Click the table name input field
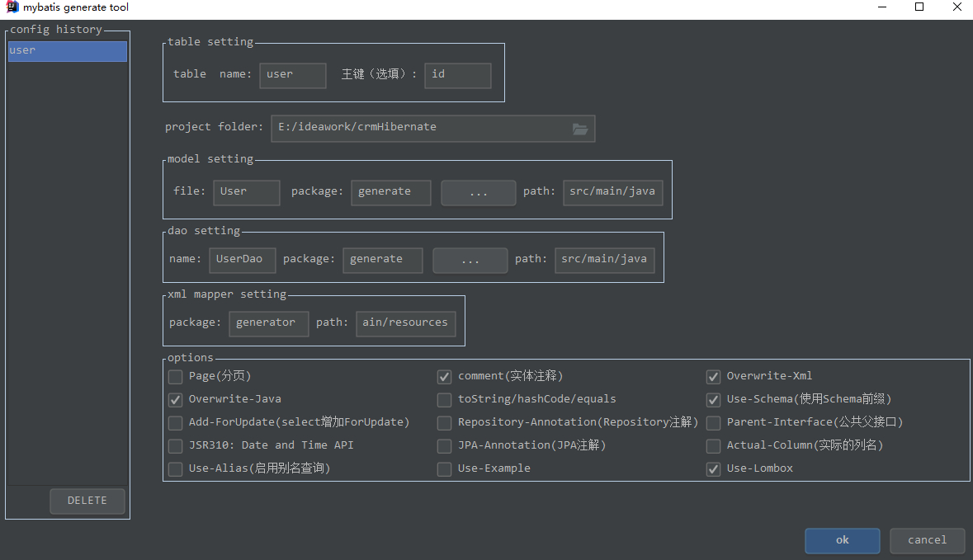 [292, 75]
